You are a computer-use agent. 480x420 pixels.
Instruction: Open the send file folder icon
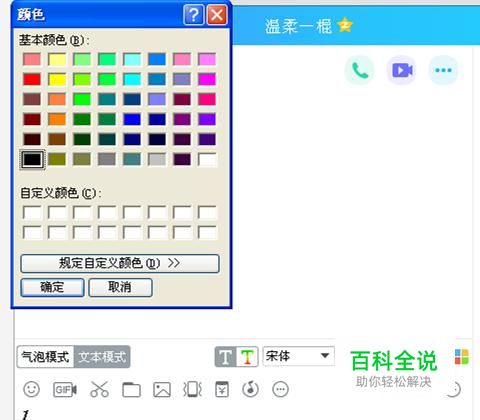(x=131, y=389)
